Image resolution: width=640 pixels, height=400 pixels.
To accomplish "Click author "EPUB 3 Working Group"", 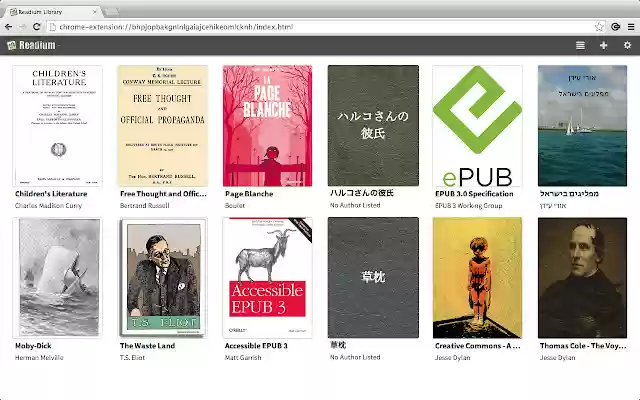I will [469, 206].
